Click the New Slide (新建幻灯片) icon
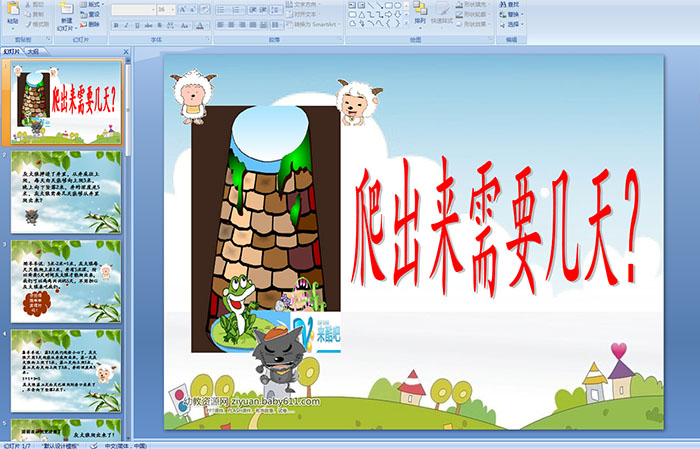This screenshot has height=449, width=700. pyautogui.click(x=67, y=8)
